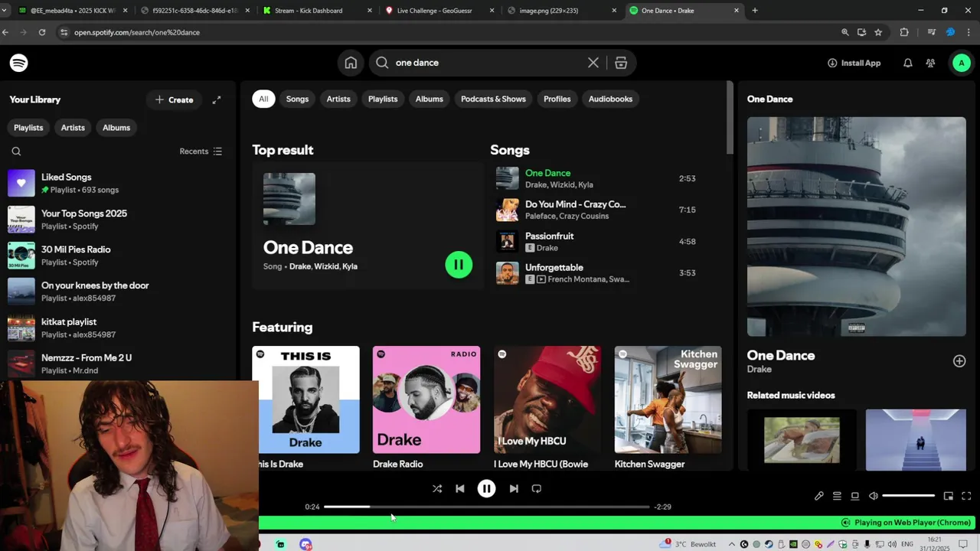Screen dimensions: 980x551
Task: Add One Dance to Liked Songs
Action: [x=959, y=361]
